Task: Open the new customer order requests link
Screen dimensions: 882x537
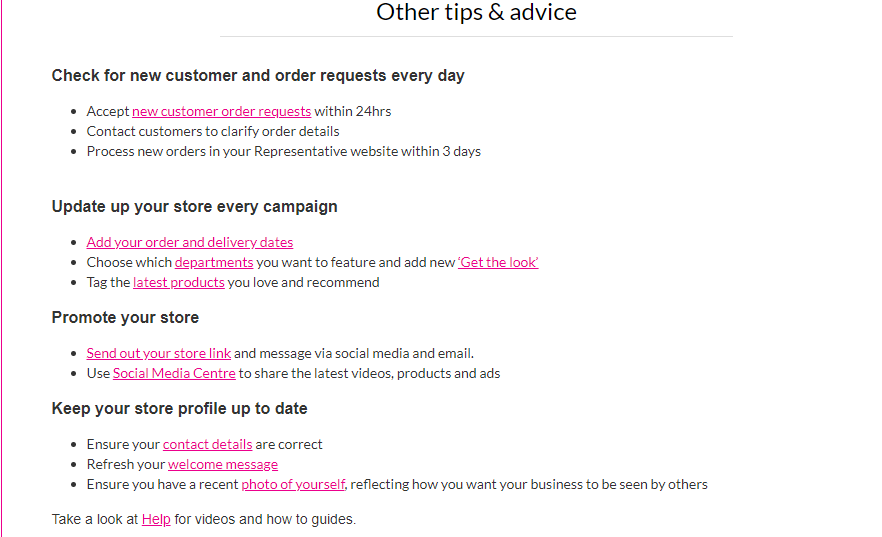Action: coord(221,111)
